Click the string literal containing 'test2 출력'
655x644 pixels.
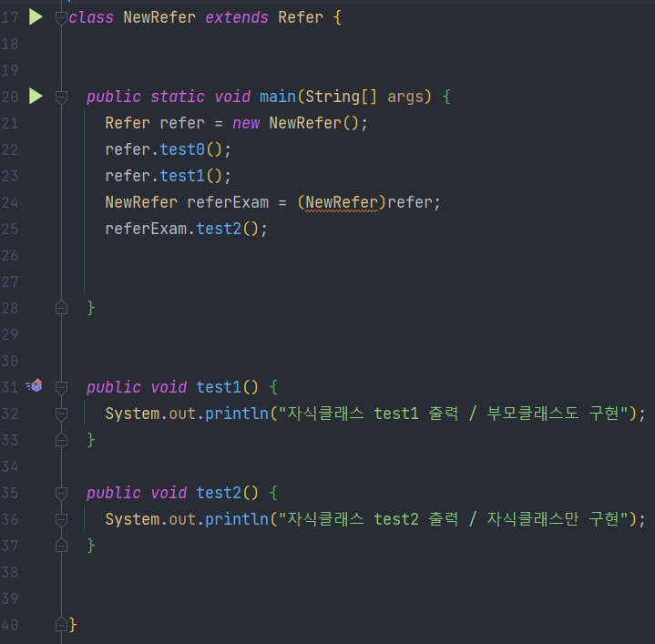(454, 519)
